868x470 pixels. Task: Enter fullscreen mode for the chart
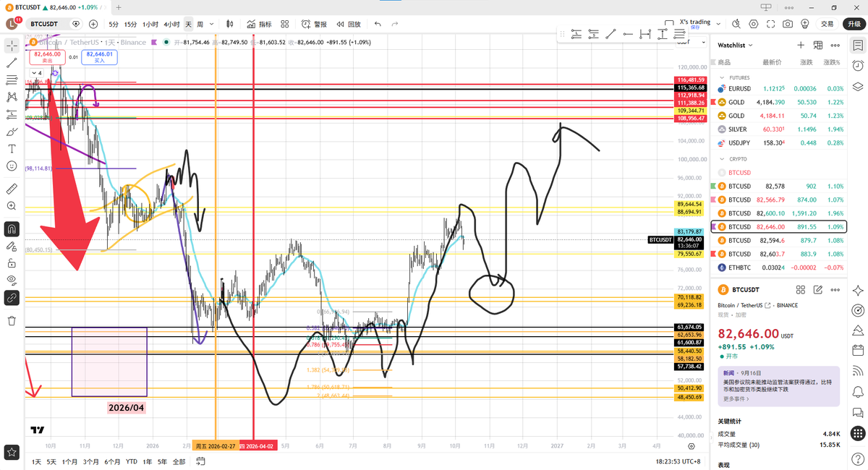click(770, 24)
